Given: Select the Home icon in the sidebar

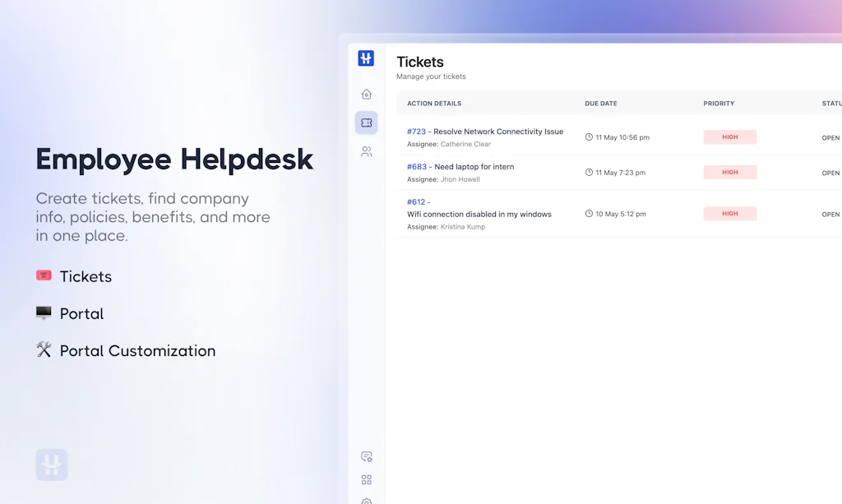Looking at the screenshot, I should click(x=366, y=94).
